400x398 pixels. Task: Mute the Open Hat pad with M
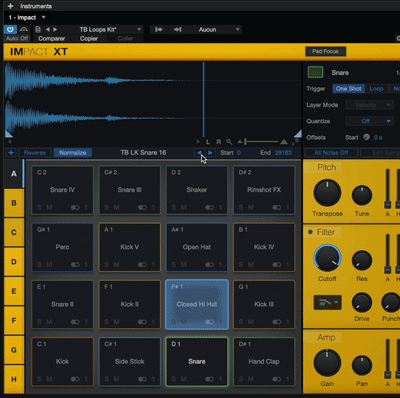[184, 265]
